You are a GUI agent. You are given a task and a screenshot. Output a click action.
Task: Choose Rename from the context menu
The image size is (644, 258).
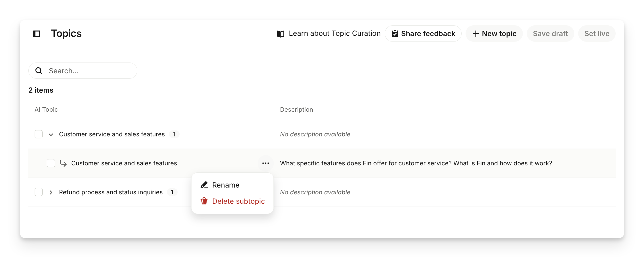[x=226, y=185]
